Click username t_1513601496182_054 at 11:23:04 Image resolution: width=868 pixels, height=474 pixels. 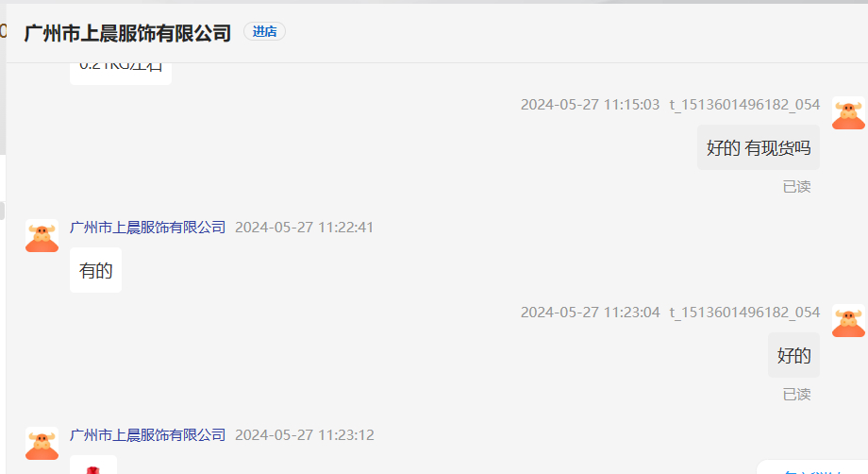[x=744, y=313]
